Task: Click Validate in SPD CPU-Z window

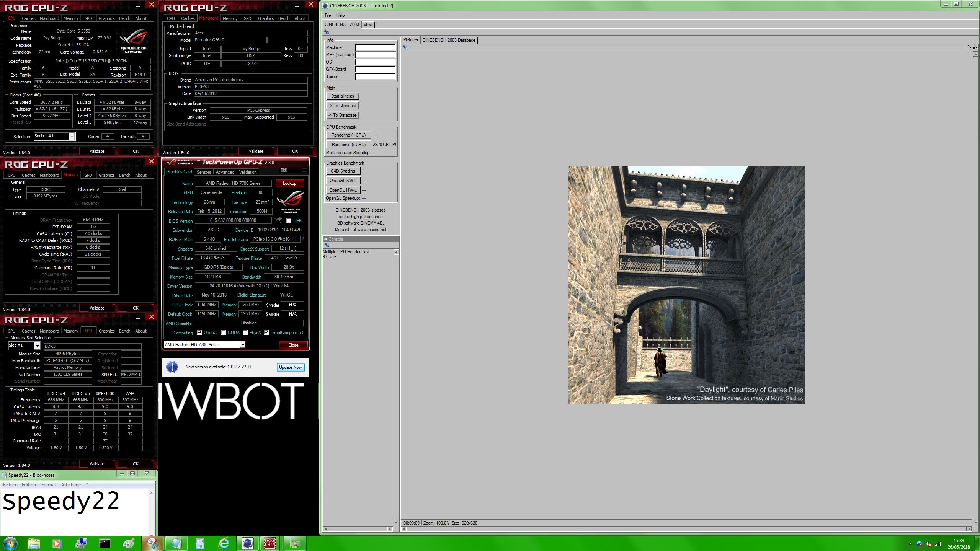Action: point(97,464)
